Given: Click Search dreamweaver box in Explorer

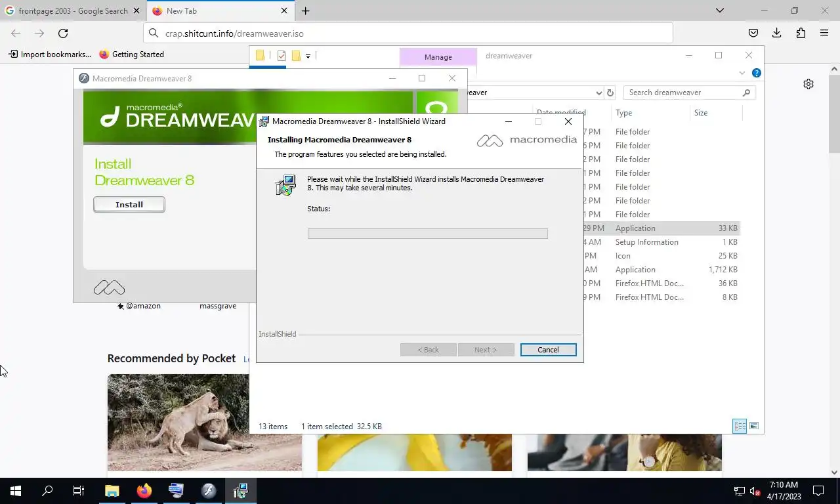Looking at the screenshot, I should pyautogui.click(x=689, y=93).
